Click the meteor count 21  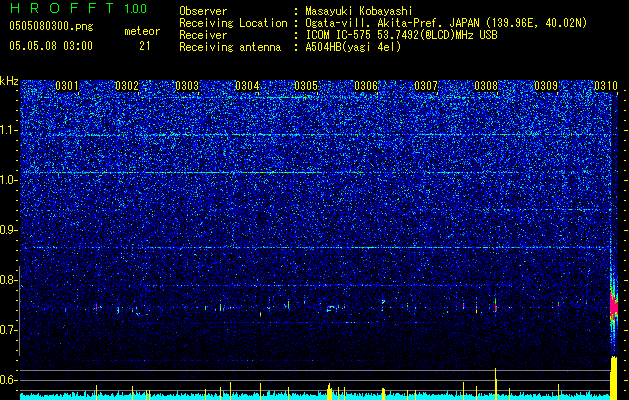pos(145,46)
